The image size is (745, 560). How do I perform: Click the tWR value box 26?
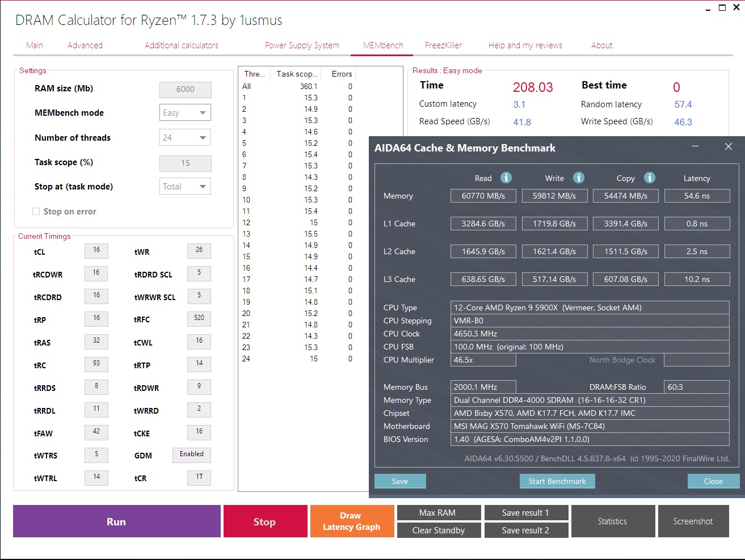pos(199,251)
